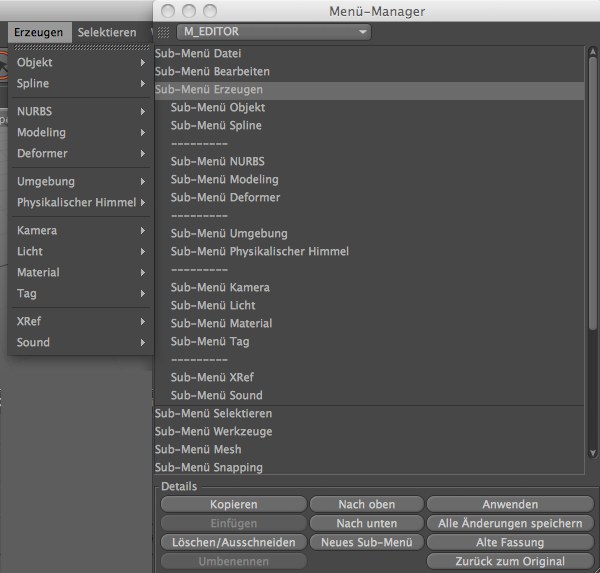Screen dimensions: 600x573
Task: Create a Neues Sub-Menü
Action: [366, 543]
